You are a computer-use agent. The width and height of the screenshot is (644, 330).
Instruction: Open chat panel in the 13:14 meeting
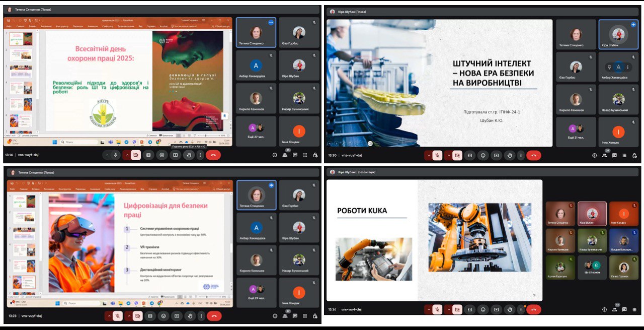pos(295,155)
